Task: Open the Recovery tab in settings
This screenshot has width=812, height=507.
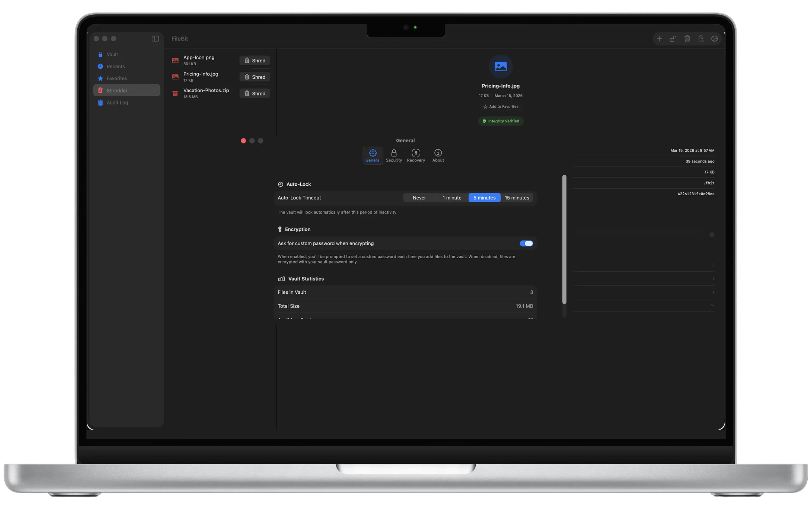Action: click(416, 155)
